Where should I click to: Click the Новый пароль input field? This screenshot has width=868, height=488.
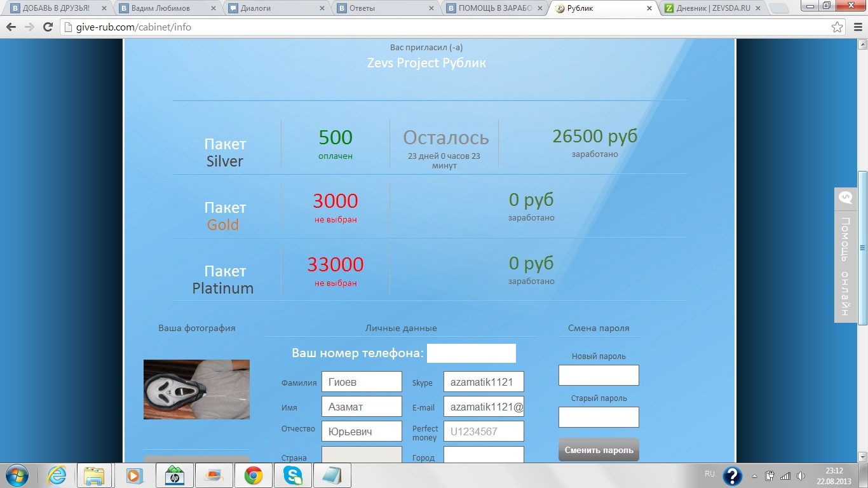coord(599,376)
